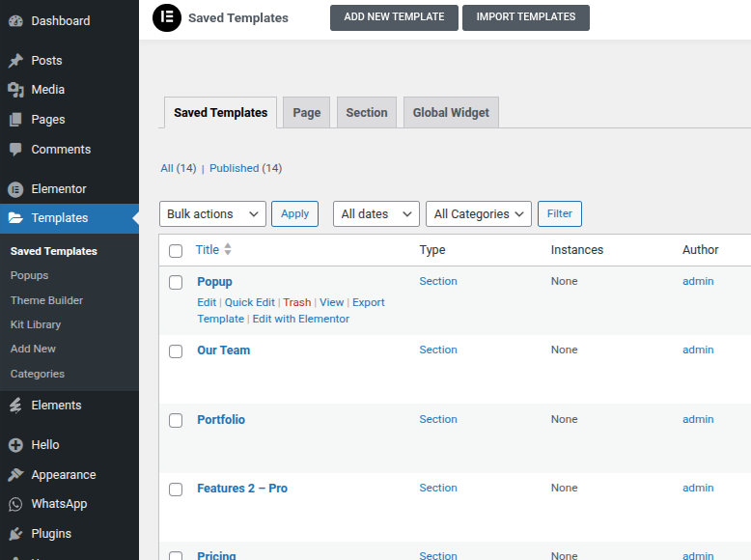Click View under the Popup row

pyautogui.click(x=331, y=302)
